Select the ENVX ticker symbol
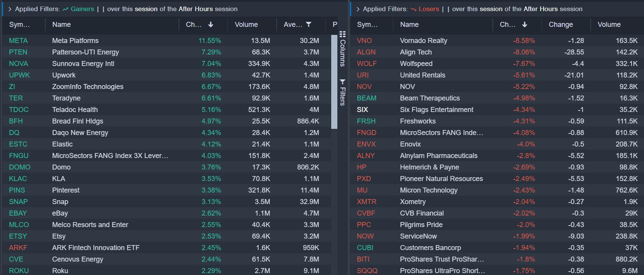Screen dimensions: 644x275 [366, 144]
